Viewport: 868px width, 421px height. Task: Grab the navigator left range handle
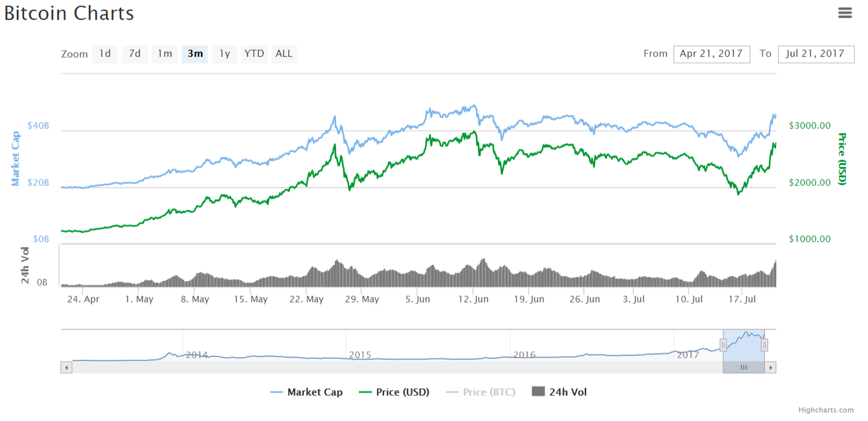(x=723, y=345)
